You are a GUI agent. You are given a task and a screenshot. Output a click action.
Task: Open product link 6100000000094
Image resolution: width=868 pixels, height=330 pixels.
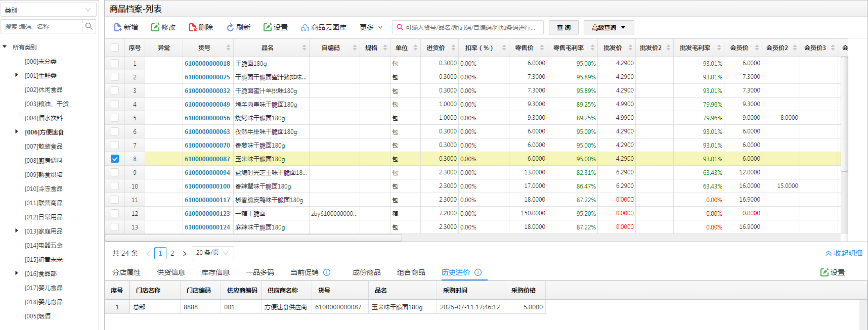pyautogui.click(x=207, y=172)
